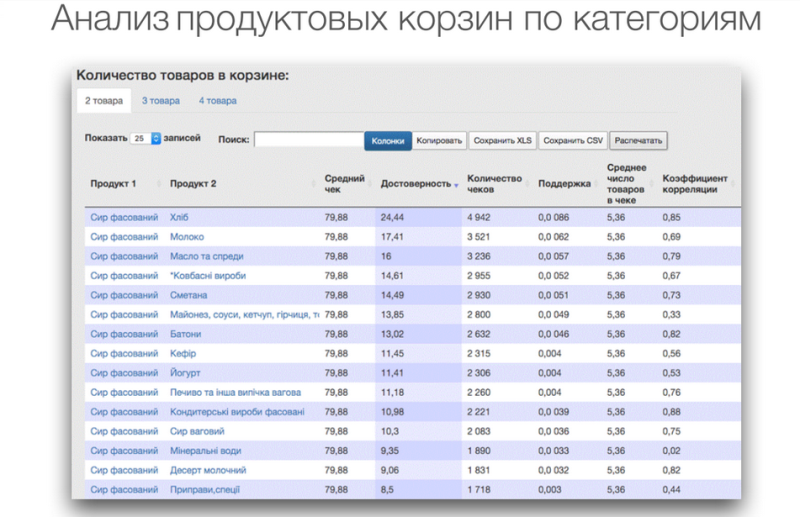Click the Сохранить XLS button
800x517 pixels.
pyautogui.click(x=503, y=141)
